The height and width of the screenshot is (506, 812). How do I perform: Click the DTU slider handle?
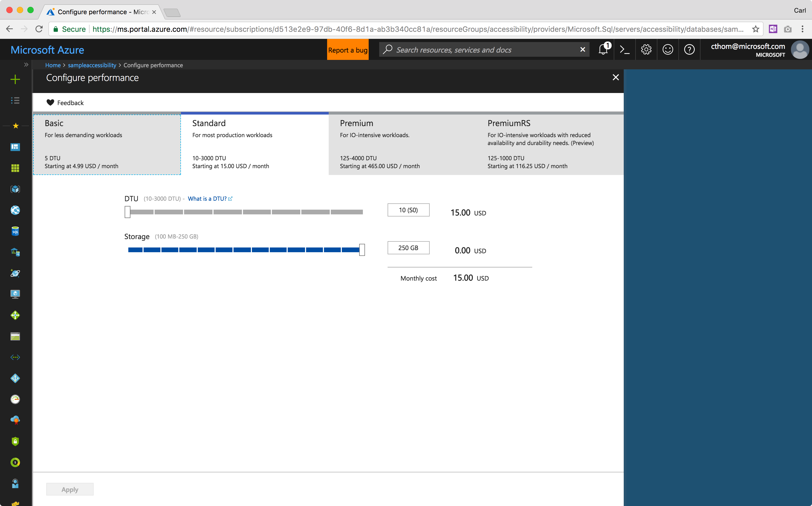point(127,212)
